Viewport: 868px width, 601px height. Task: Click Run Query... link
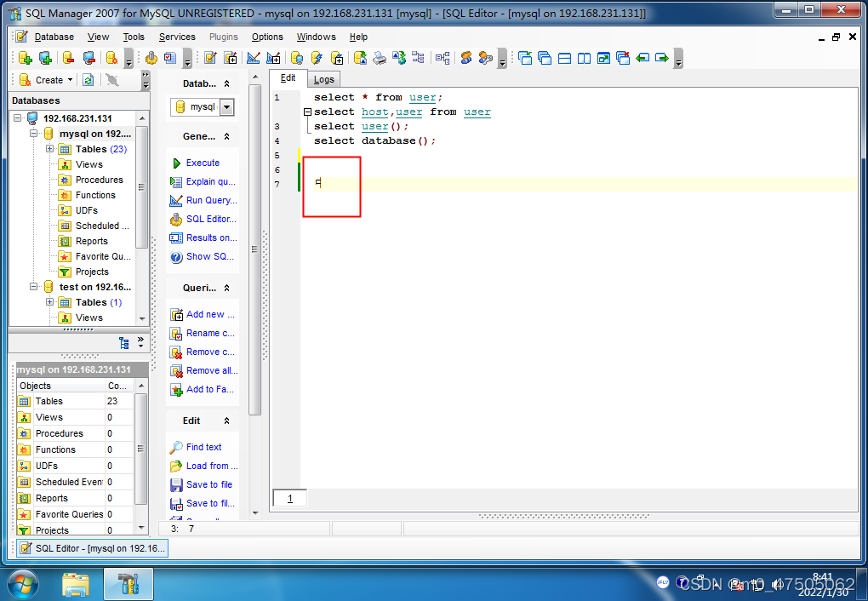pyautogui.click(x=211, y=201)
